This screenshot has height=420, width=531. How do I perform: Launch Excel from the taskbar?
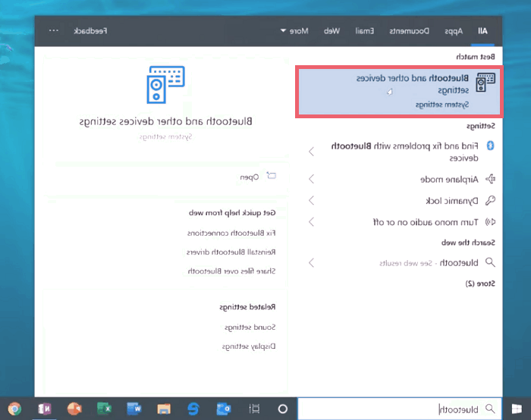point(104,409)
